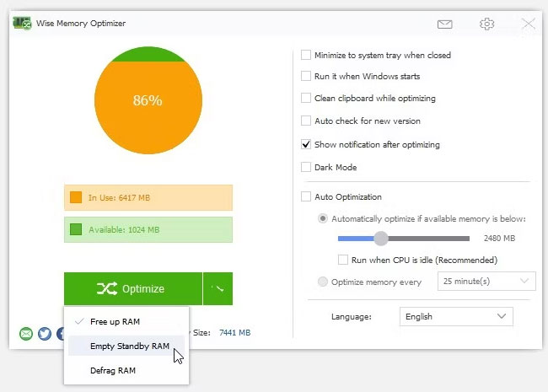Click the Wise Memory Optimizer title text

[81, 24]
